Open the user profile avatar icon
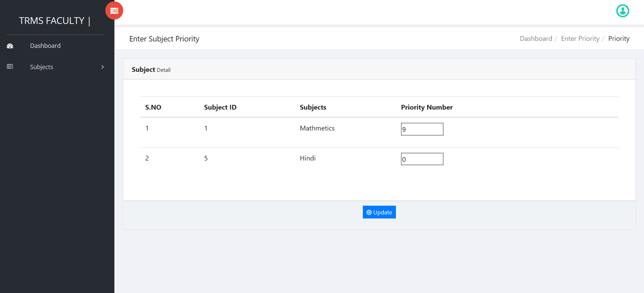 click(x=622, y=11)
